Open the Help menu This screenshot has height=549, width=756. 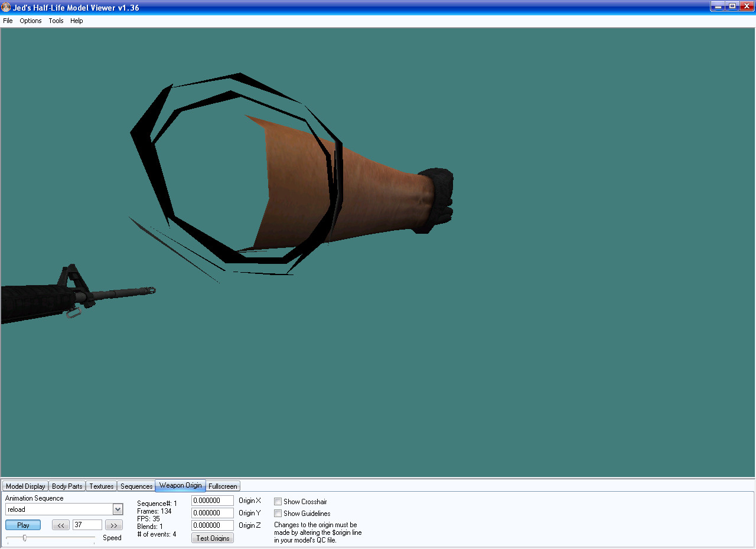coord(77,21)
